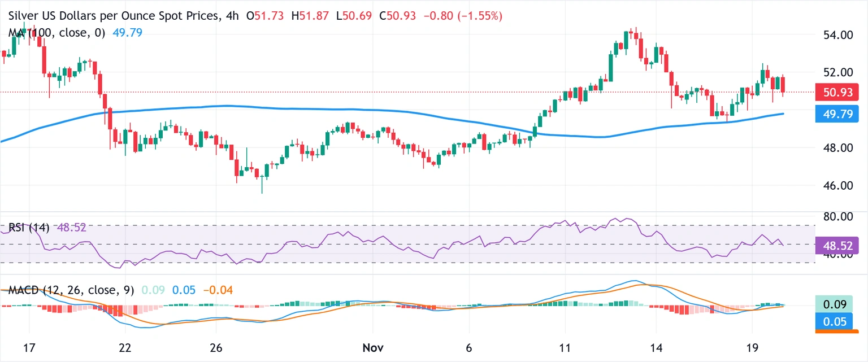Click the 22 date on time axis
The width and height of the screenshot is (868, 362).
pyautogui.click(x=125, y=347)
